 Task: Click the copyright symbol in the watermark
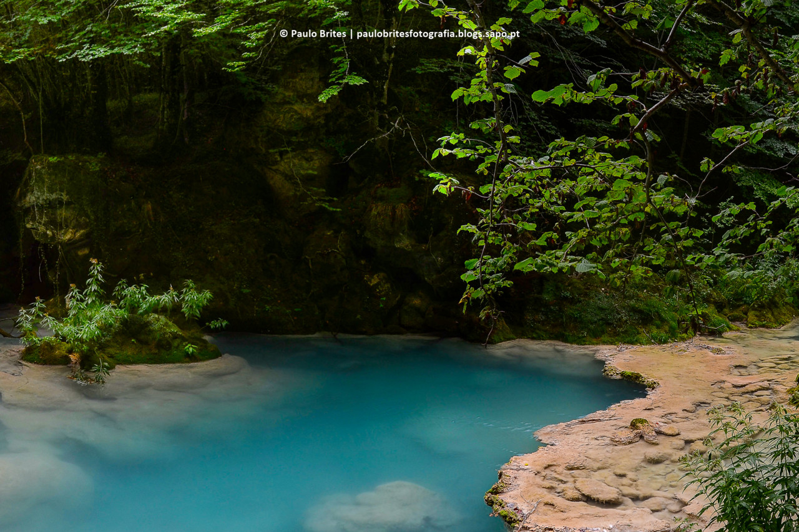click(x=283, y=34)
